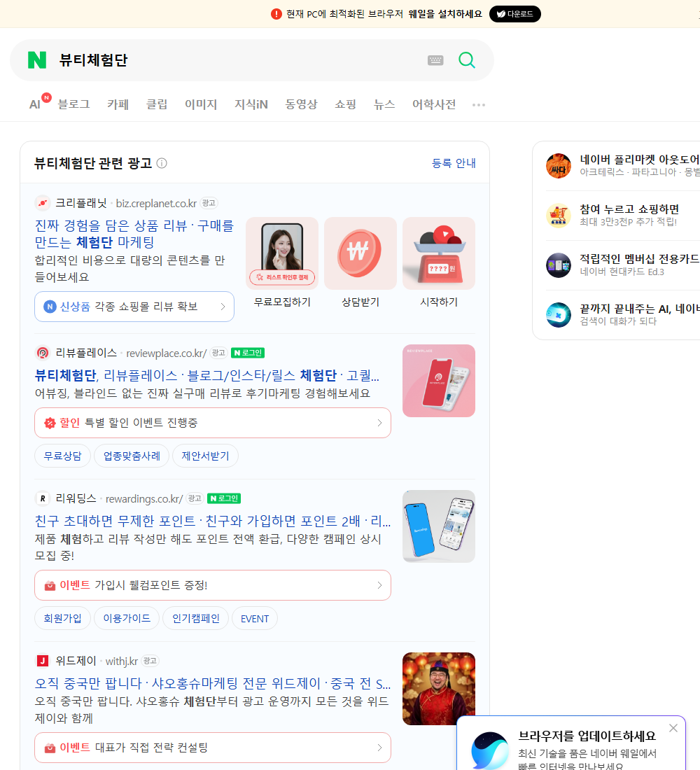Switch to the 블로그 tab
The width and height of the screenshot is (700, 770).
pos(73,104)
